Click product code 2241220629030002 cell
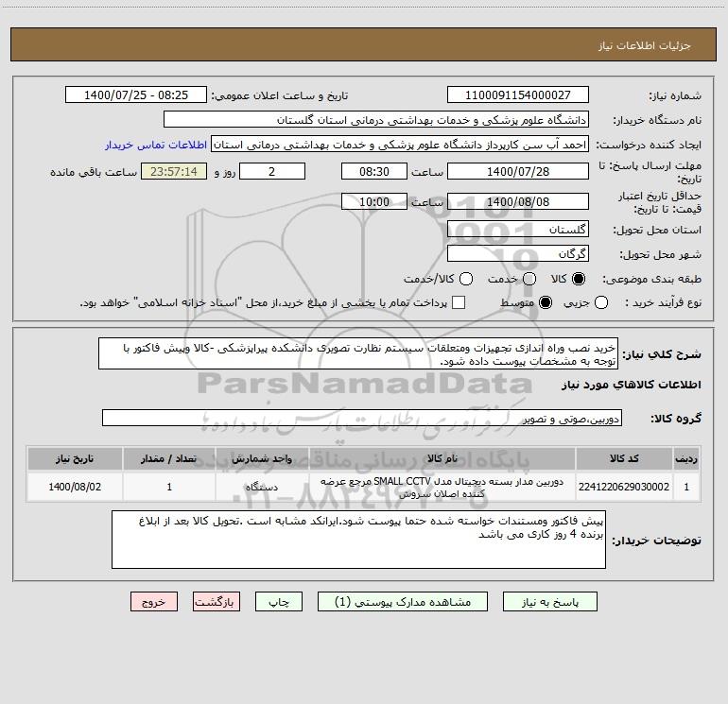Screen dimensions: 728x704 click(624, 487)
